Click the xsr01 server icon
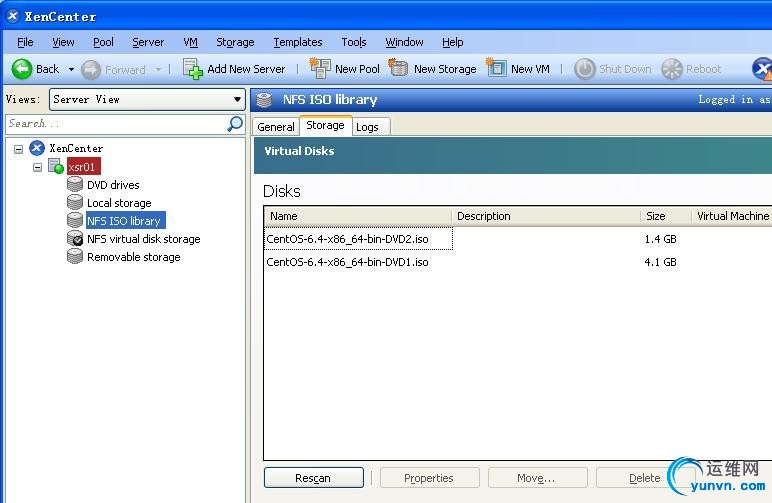The image size is (772, 503). tap(56, 166)
